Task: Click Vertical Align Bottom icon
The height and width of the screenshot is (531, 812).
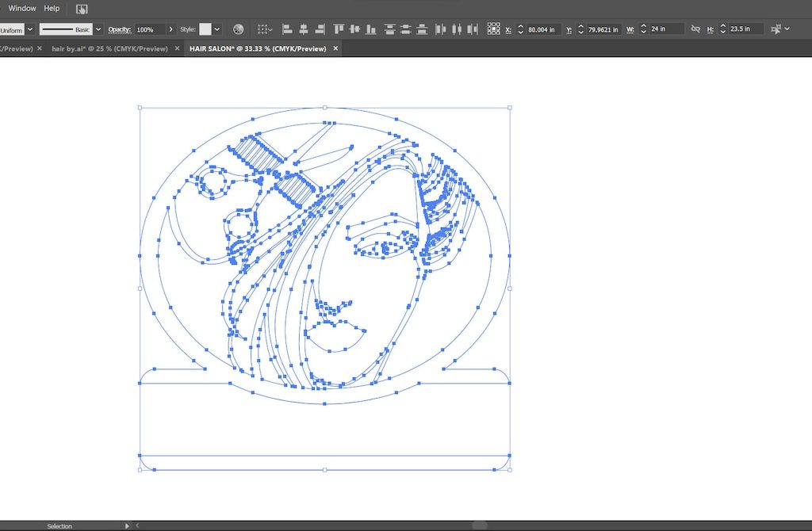Action: (x=371, y=29)
